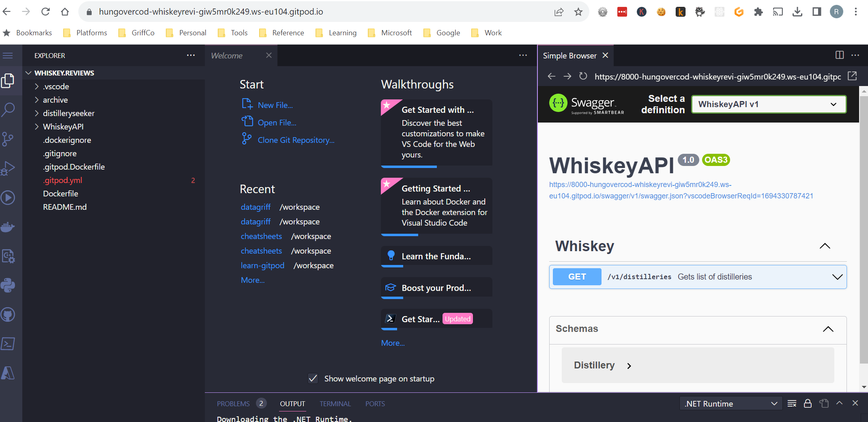
Task: Click More under Recent list
Action: [252, 280]
